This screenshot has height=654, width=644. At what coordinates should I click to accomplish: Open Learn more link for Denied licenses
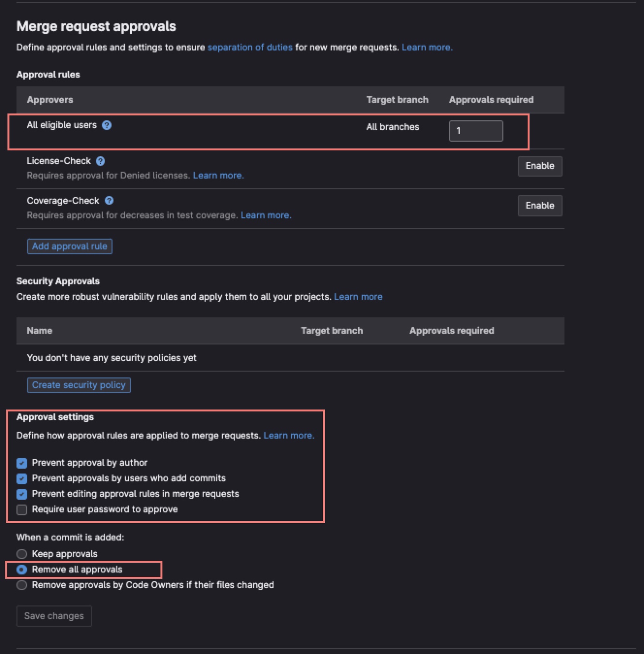218,176
